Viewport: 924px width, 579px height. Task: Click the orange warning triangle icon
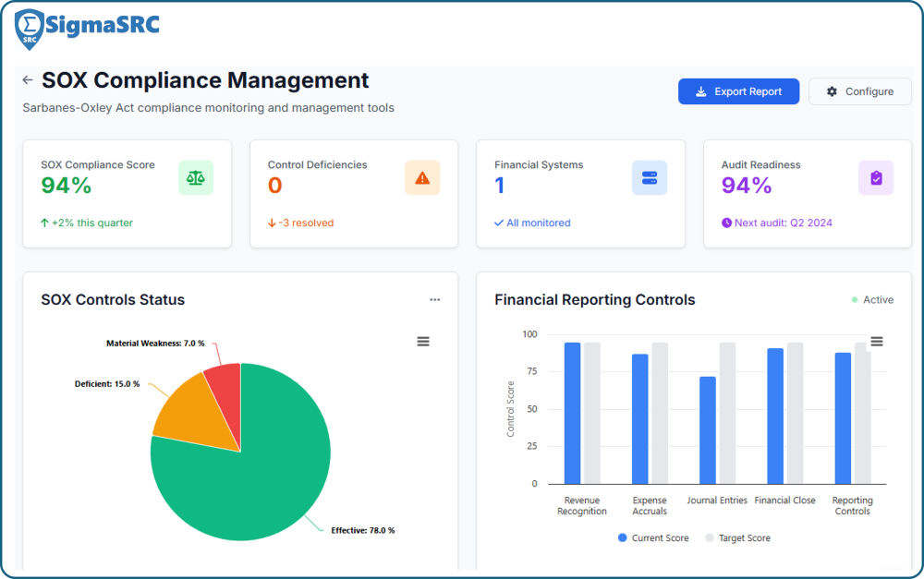click(422, 178)
